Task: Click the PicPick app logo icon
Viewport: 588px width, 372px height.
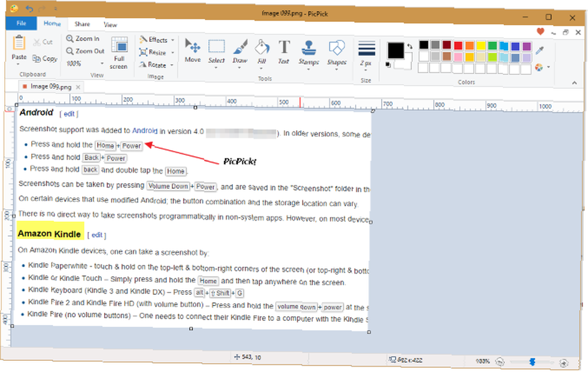Action: point(14,8)
